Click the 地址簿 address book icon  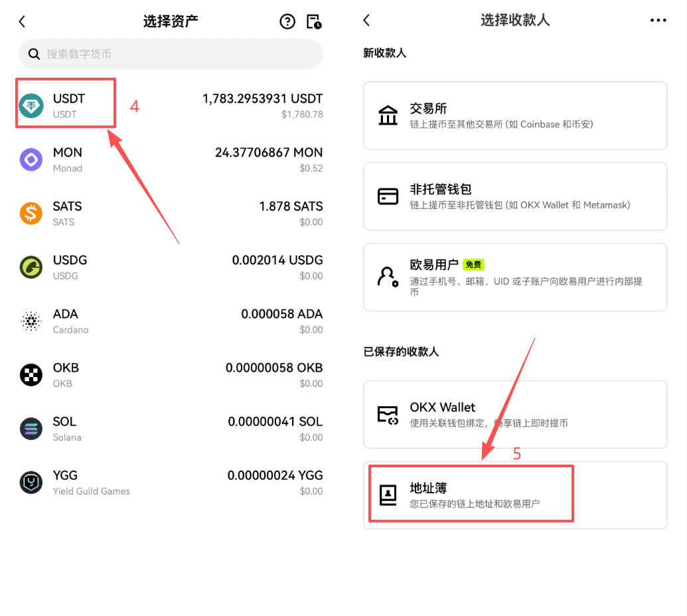click(x=388, y=495)
